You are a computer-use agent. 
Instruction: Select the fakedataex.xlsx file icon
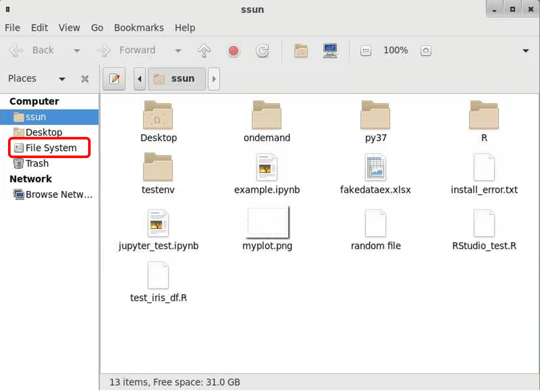coord(375,168)
